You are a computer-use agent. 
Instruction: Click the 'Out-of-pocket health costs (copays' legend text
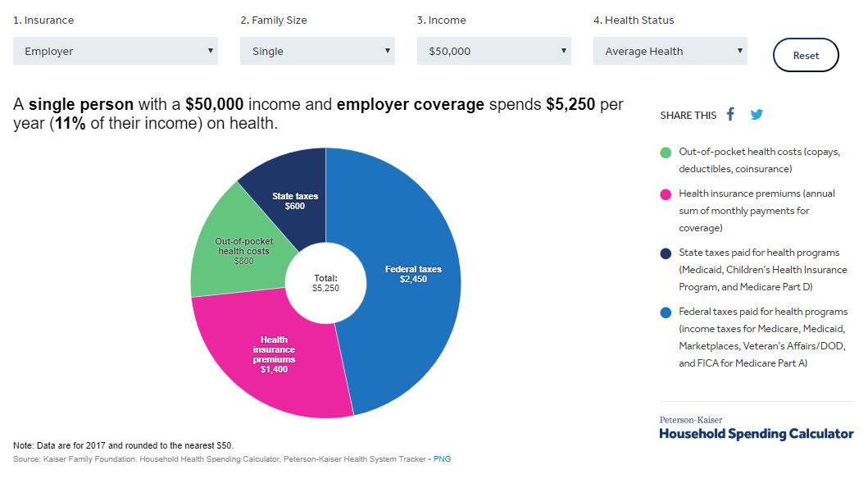point(760,152)
